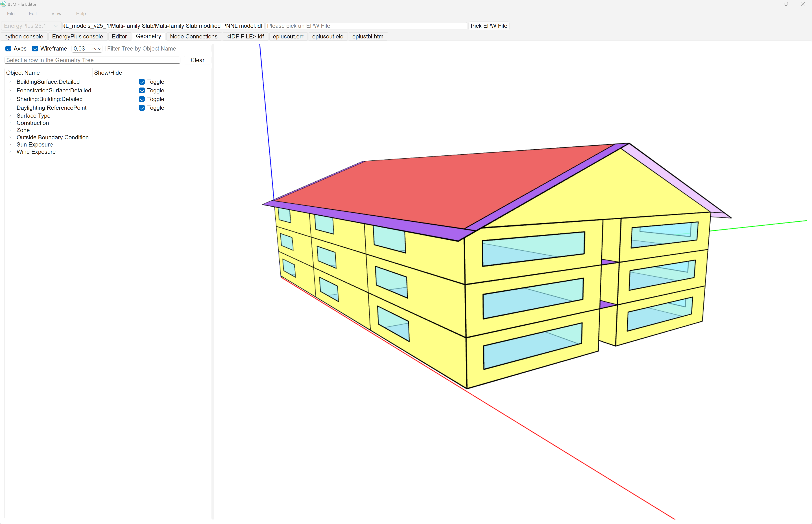Viewport: 812px width, 524px height.
Task: Click the BEM File Editor app icon
Action: click(3, 4)
